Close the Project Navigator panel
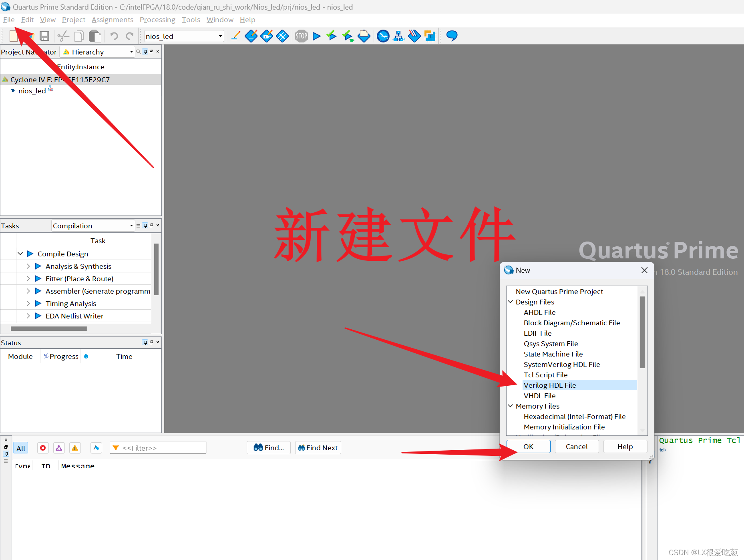The image size is (744, 560). click(158, 52)
